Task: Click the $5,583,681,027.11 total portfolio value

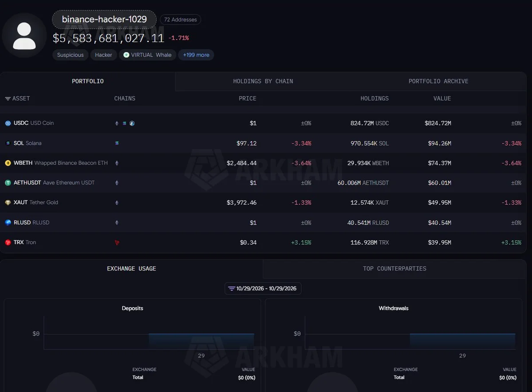Action: [108, 38]
